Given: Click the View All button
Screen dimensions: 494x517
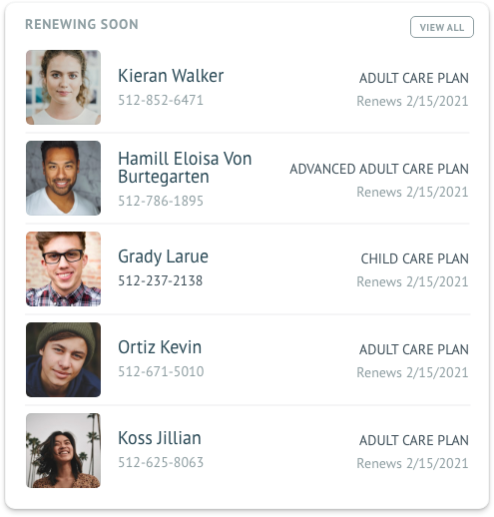Looking at the screenshot, I should (x=442, y=27).
